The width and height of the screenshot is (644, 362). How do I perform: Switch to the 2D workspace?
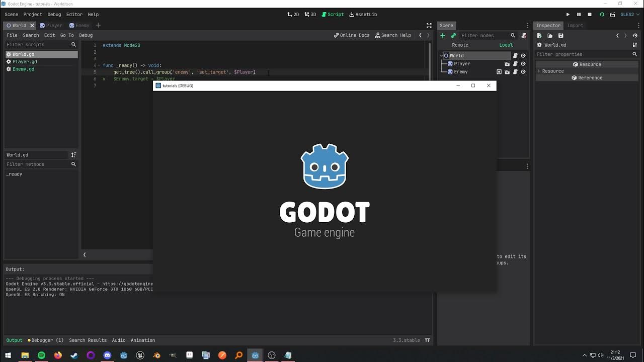coord(293,15)
